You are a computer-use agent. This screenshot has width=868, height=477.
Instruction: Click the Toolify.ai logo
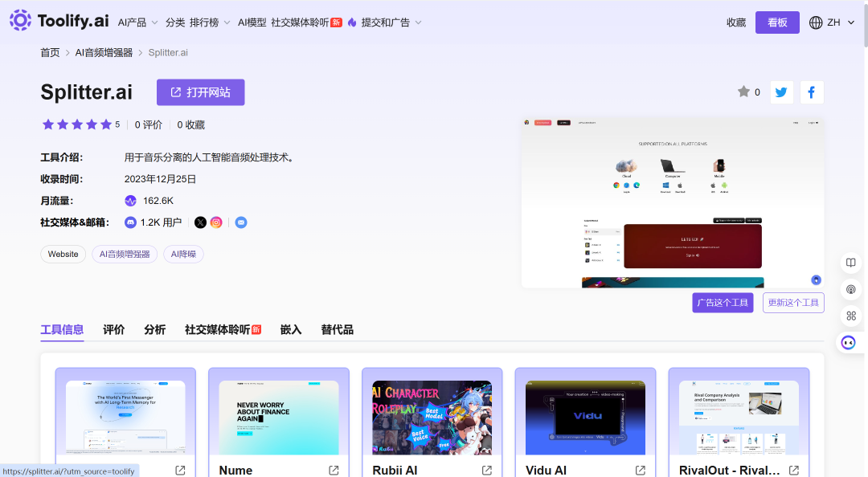(x=59, y=21)
